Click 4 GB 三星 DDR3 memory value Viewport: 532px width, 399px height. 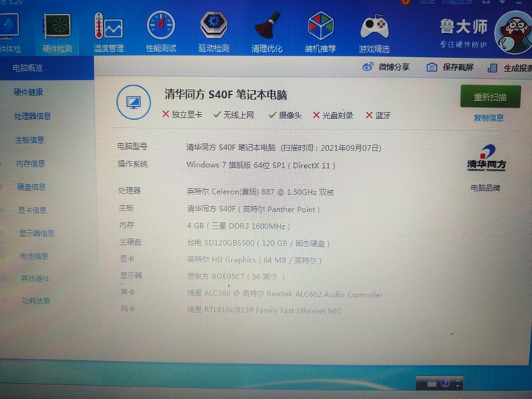click(x=238, y=226)
